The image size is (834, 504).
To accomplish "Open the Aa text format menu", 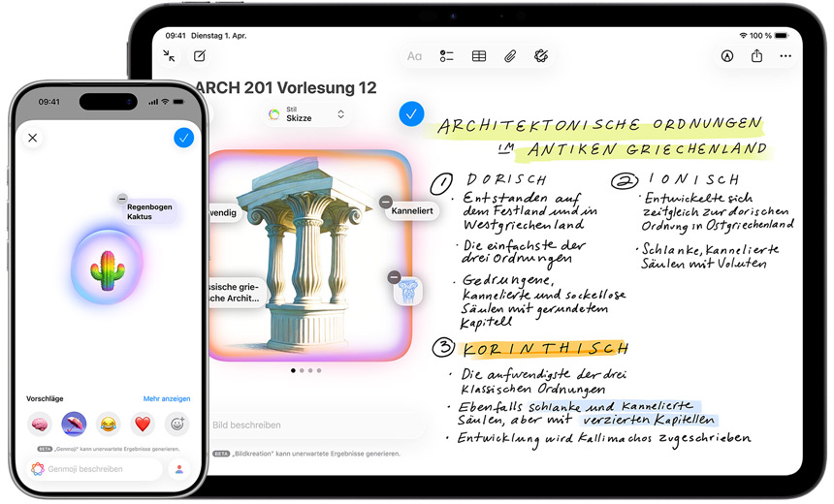I will pyautogui.click(x=414, y=56).
